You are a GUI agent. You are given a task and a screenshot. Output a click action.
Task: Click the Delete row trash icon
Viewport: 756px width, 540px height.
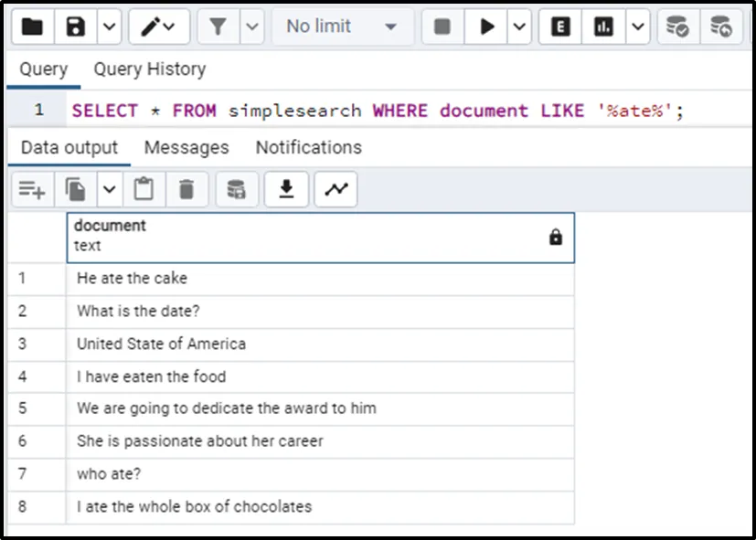pos(186,189)
